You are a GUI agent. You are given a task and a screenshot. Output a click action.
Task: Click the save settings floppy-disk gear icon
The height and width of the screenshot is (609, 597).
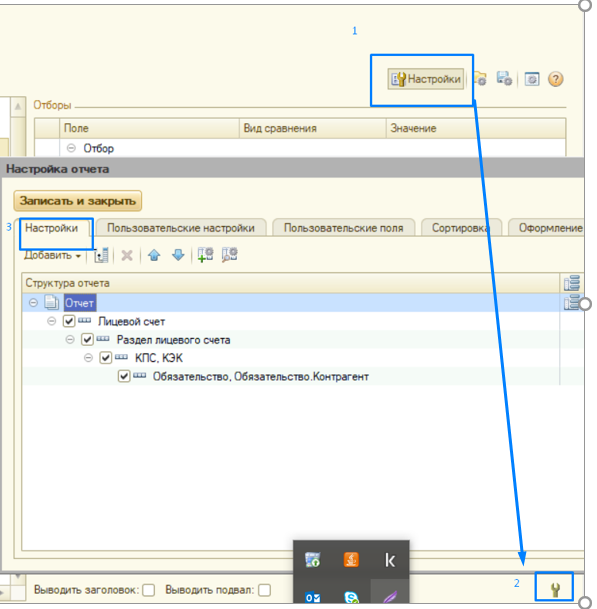(504, 79)
